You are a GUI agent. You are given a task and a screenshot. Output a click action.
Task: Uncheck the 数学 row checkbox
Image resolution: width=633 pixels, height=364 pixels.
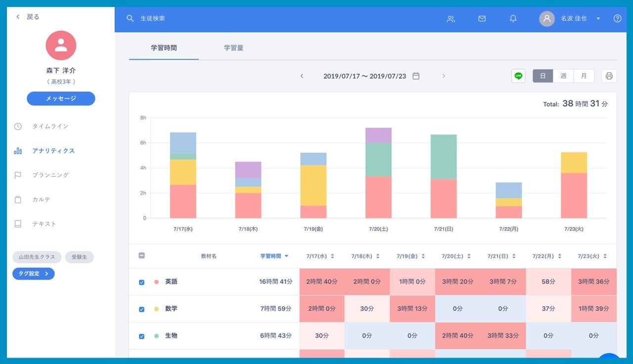[141, 309]
